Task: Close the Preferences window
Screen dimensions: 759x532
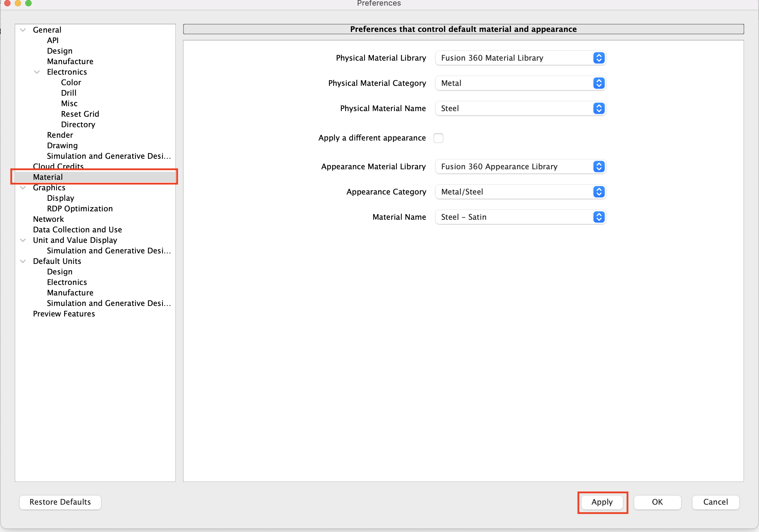Action: coord(7,3)
